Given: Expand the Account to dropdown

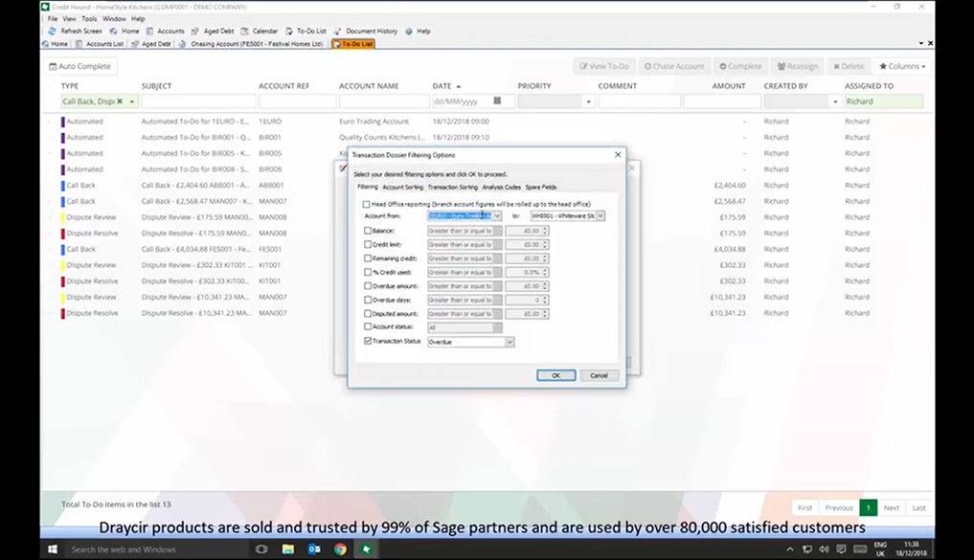Looking at the screenshot, I should (x=600, y=216).
